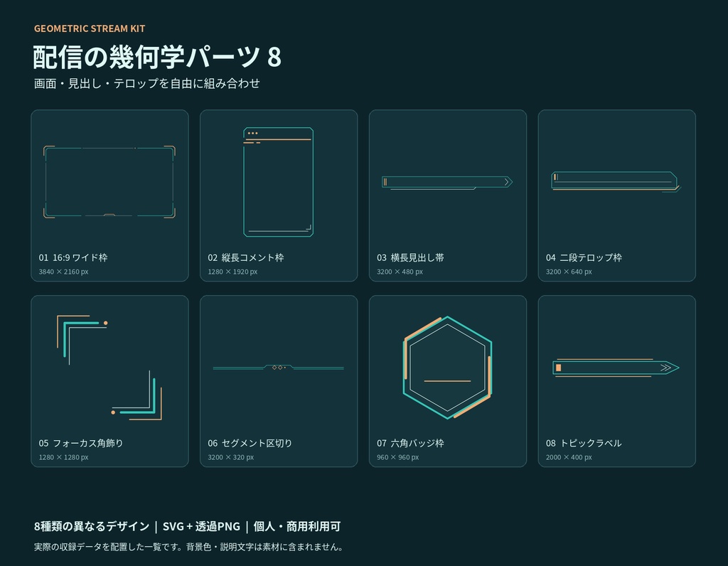
Task: Click the main title "配信の幾何学パーツ 8"
Action: tap(157, 57)
